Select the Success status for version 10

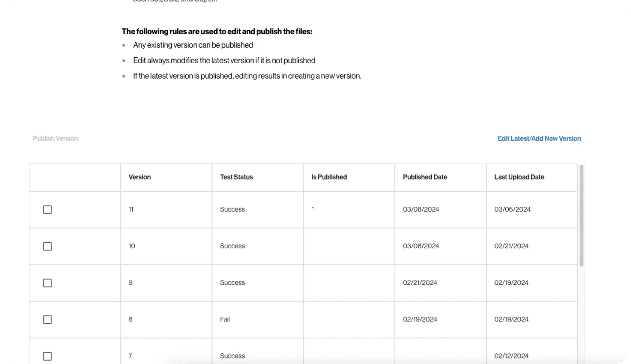point(232,246)
